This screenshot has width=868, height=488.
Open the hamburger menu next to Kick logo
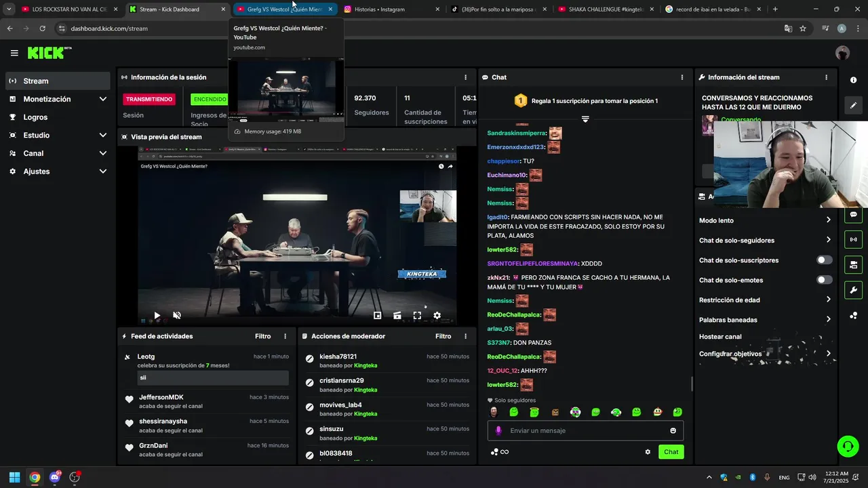point(14,53)
